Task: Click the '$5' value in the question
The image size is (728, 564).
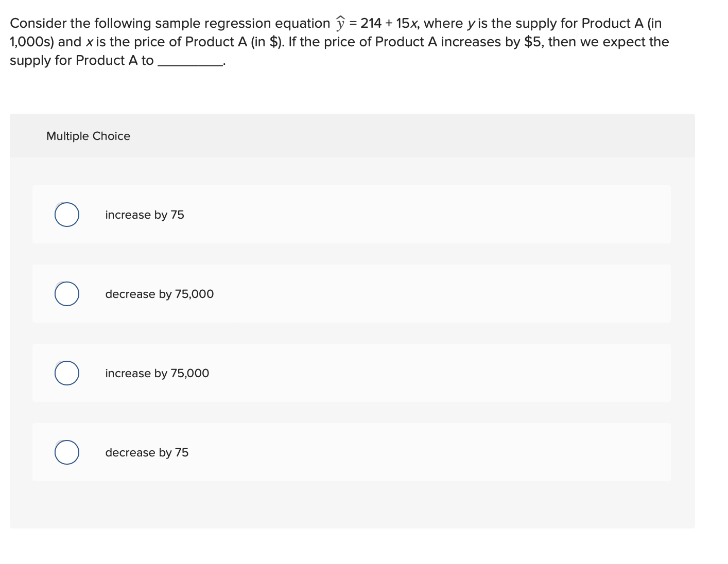Action: pos(533,41)
